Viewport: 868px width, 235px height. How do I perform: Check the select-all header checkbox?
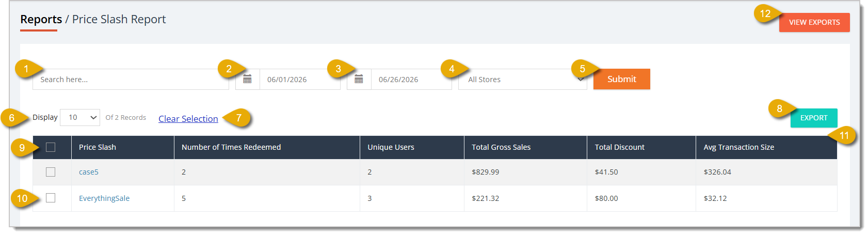[x=51, y=147]
